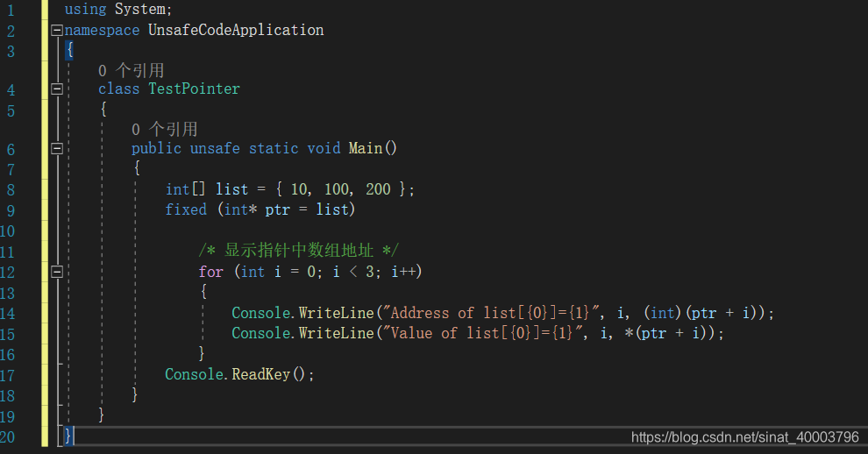Click the 'class' keyword on line 4
This screenshot has height=454, width=868.
(x=118, y=89)
